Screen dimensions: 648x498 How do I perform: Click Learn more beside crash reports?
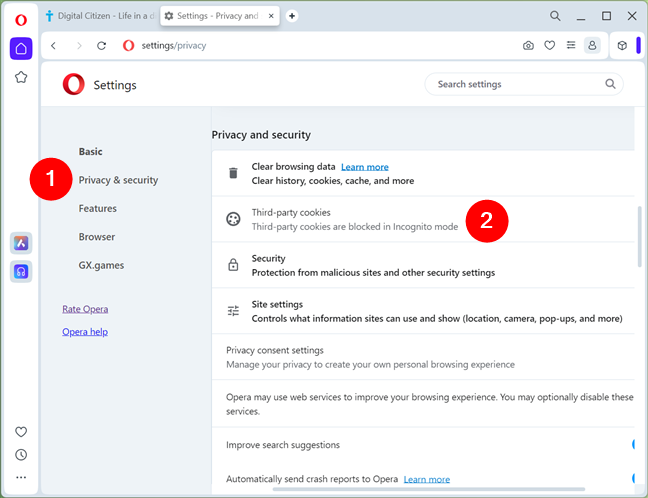(x=426, y=479)
